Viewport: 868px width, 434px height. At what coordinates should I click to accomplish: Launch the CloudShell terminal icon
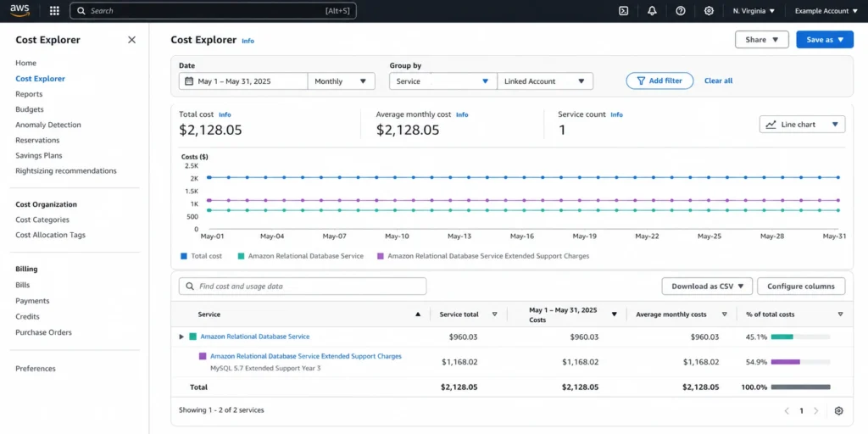[623, 10]
